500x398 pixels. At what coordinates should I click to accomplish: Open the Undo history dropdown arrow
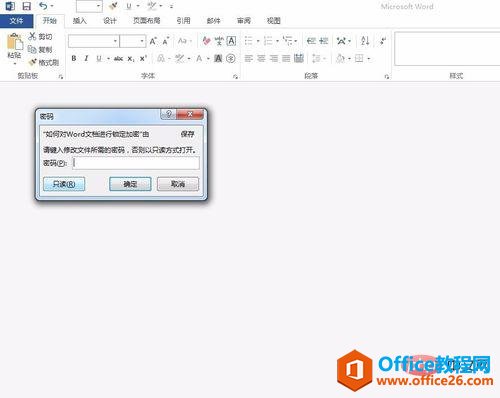(52, 6)
